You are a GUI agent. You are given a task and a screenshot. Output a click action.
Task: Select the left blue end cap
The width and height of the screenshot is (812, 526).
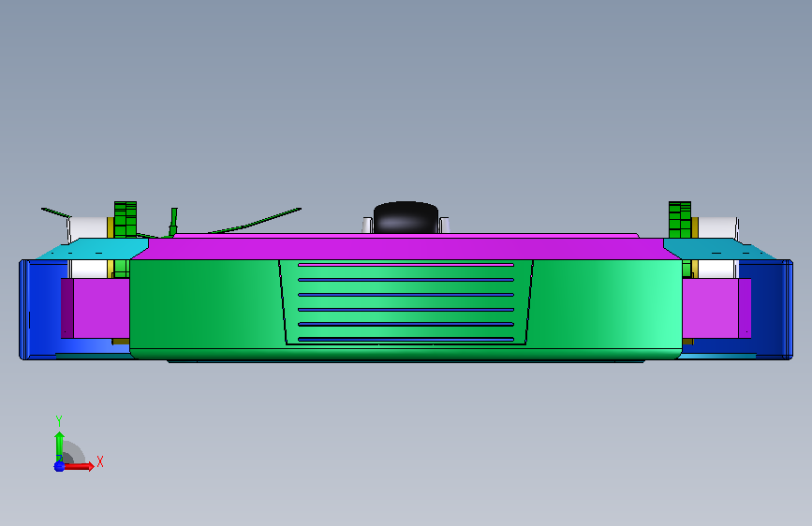(x=41, y=310)
